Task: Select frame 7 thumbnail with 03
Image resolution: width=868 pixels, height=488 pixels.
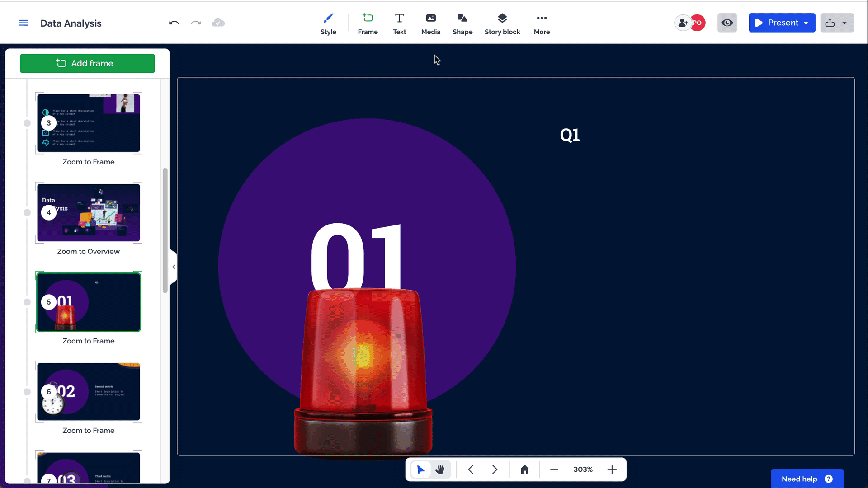Action: tap(89, 468)
